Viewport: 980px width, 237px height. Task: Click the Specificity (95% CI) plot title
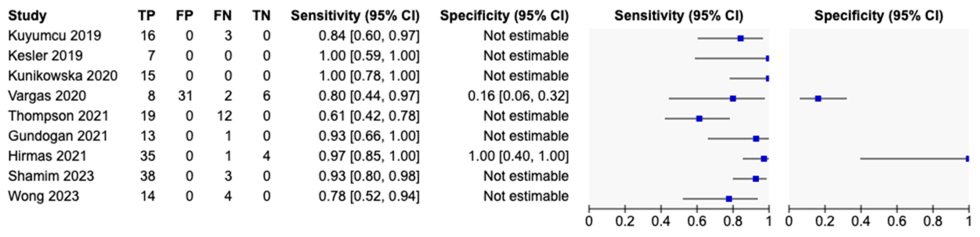point(879,16)
